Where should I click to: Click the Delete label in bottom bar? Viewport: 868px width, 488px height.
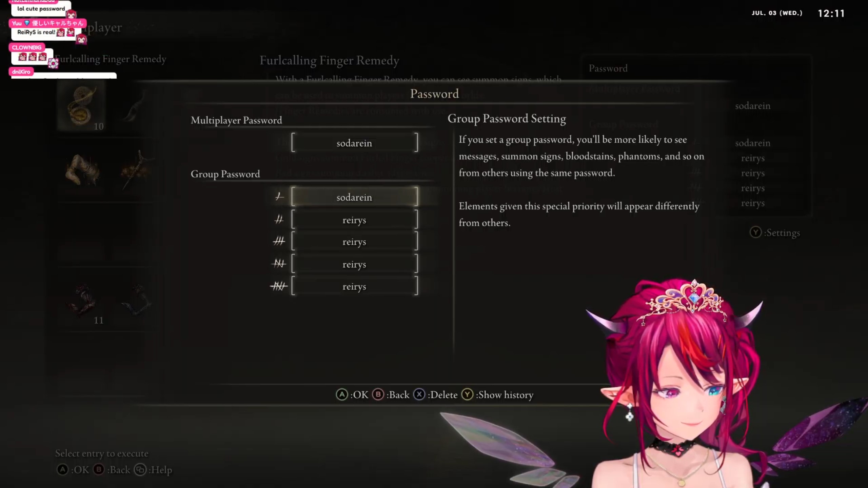click(x=444, y=395)
